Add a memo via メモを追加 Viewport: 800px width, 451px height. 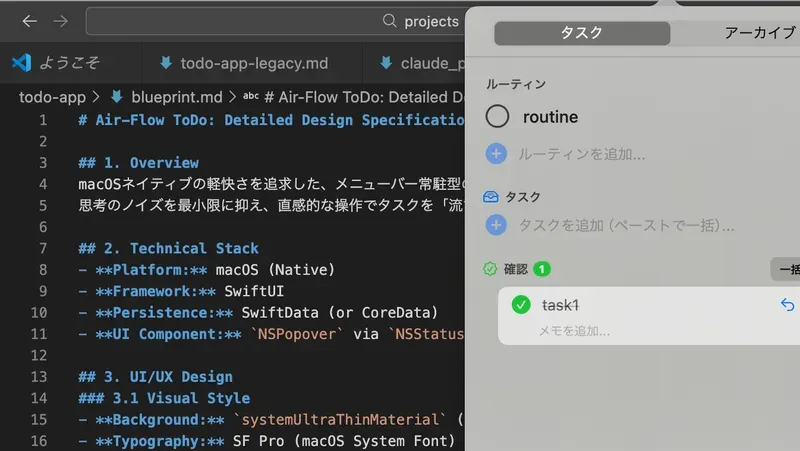tap(574, 331)
